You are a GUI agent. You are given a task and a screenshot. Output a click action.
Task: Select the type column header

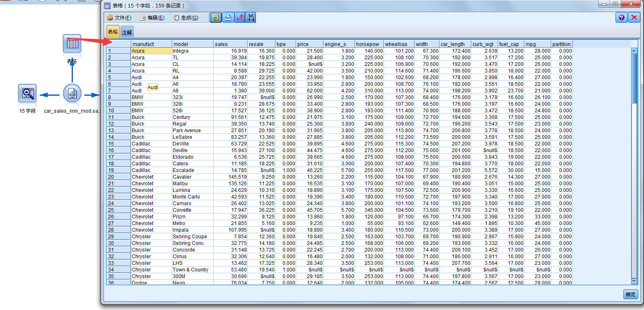[x=286, y=44]
